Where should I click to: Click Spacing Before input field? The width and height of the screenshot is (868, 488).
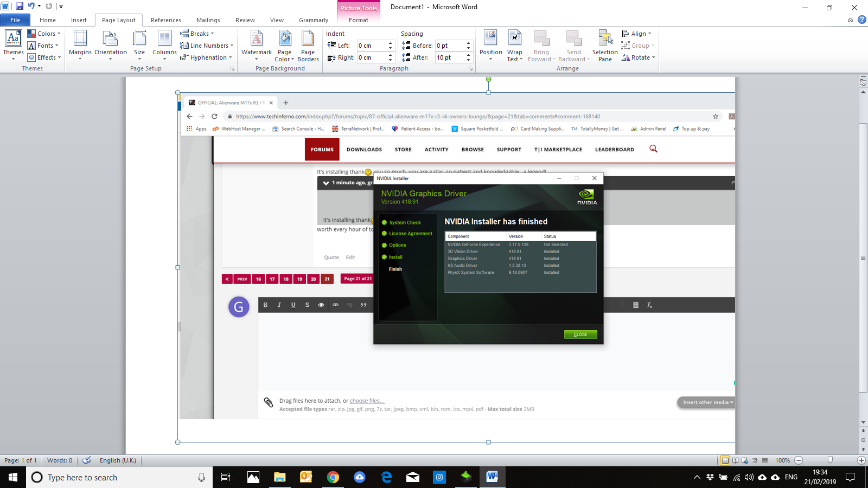coord(450,46)
